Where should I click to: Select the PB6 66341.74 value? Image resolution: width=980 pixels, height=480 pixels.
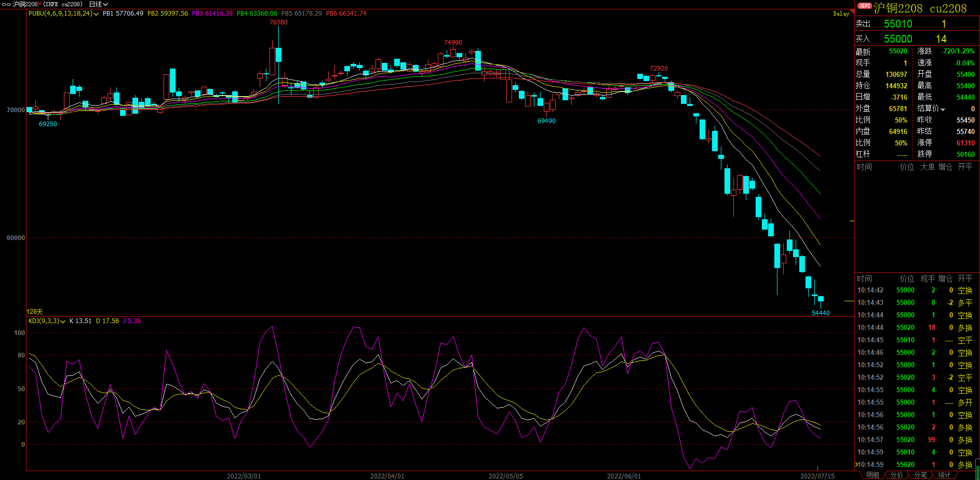(x=346, y=14)
